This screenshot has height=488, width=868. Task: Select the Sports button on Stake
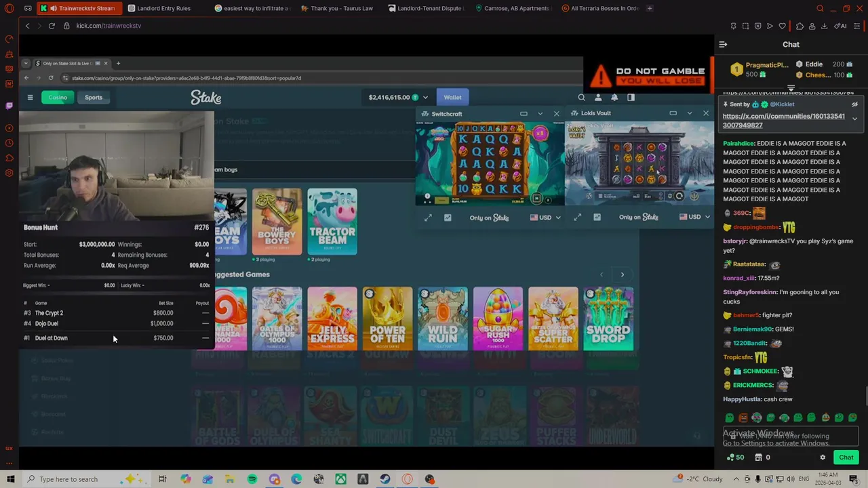94,98
